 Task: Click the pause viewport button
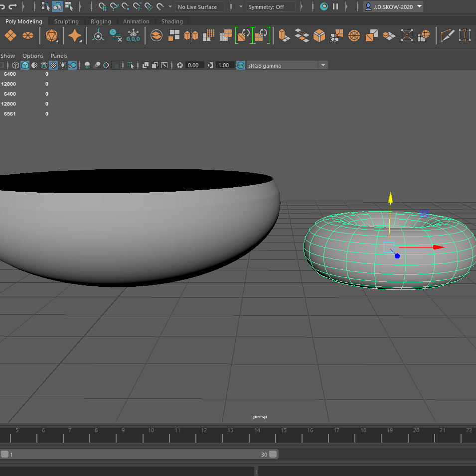coord(335,7)
